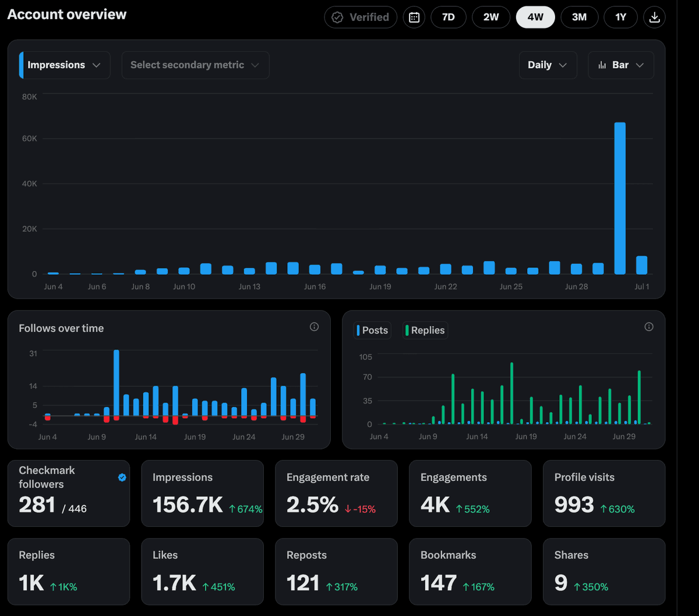Viewport: 699px width, 616px height.
Task: Open the Replies 1K card
Action: click(x=69, y=571)
